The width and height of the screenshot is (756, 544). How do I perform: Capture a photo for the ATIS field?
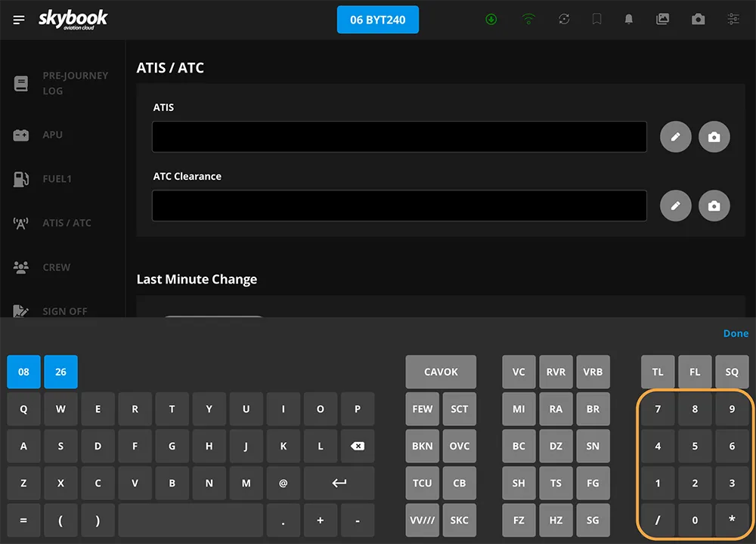(x=714, y=137)
